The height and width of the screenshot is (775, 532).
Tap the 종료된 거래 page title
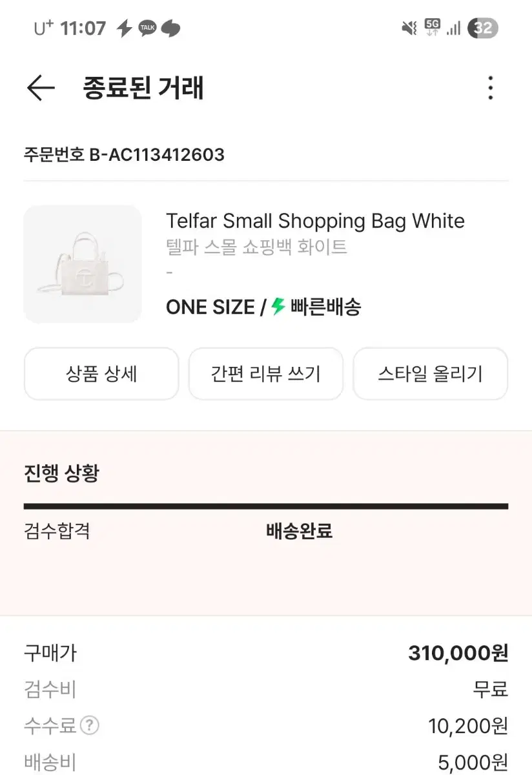pos(143,88)
